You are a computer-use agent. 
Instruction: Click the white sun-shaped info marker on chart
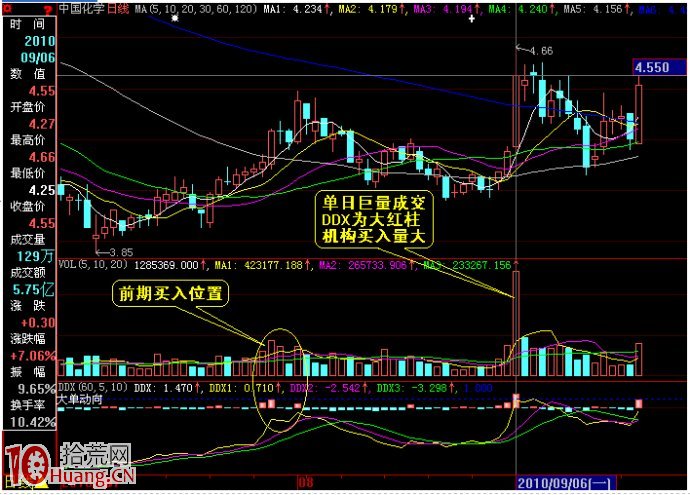pyautogui.click(x=175, y=18)
